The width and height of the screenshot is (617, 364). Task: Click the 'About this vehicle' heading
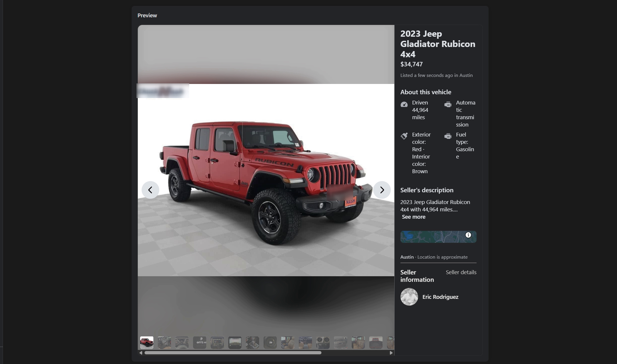(x=426, y=92)
